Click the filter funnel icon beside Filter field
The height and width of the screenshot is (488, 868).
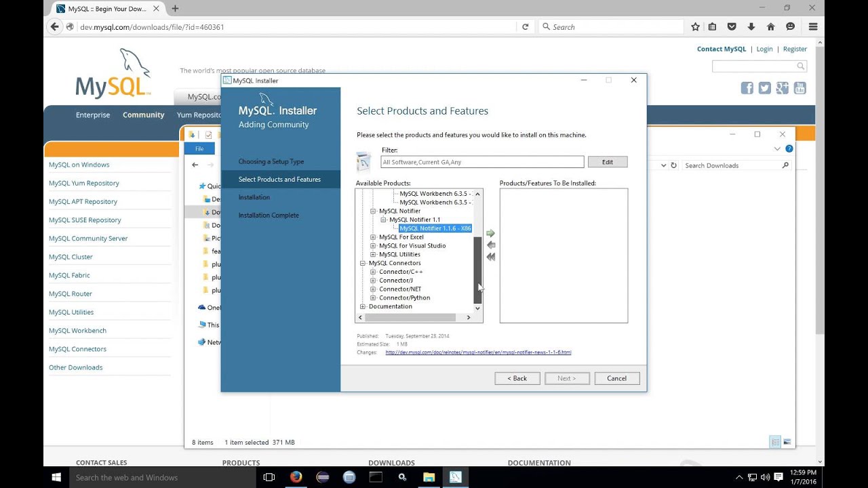coord(364,161)
